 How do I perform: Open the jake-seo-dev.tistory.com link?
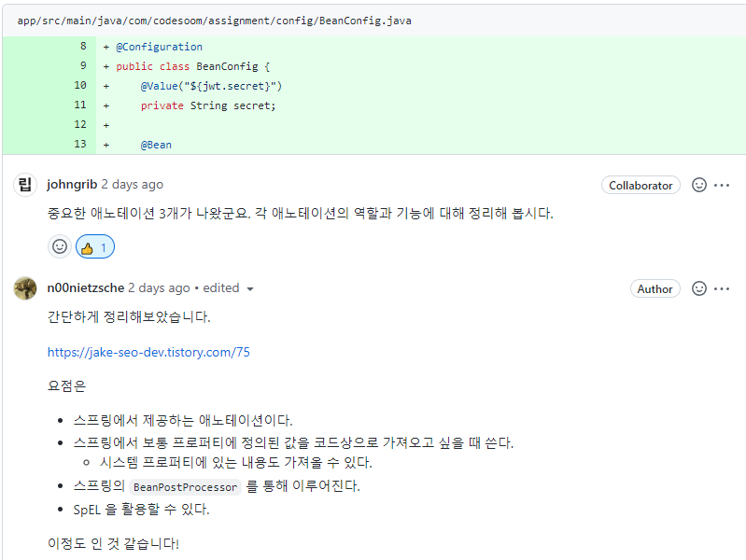point(148,353)
